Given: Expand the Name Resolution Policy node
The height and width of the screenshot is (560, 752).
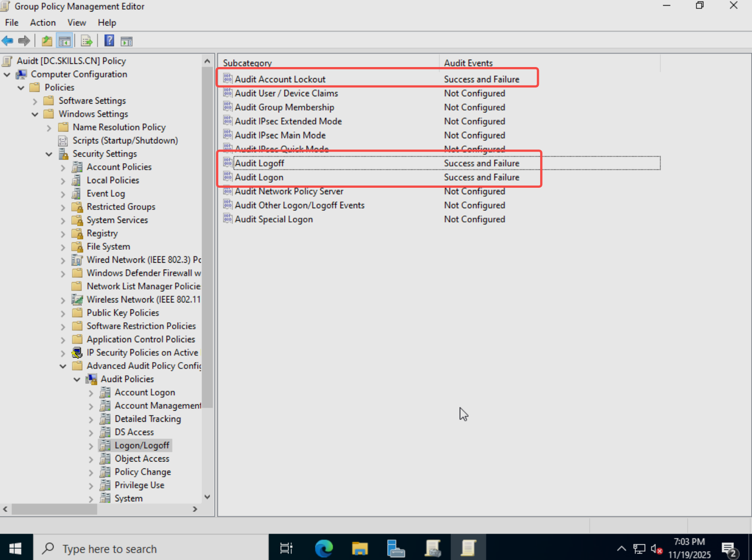Looking at the screenshot, I should (x=49, y=128).
